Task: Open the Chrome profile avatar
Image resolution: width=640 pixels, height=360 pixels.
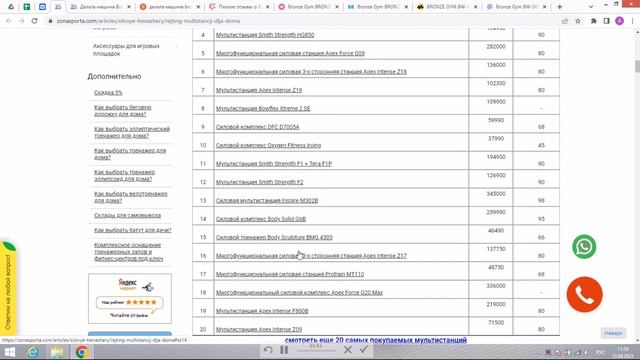Action: (x=619, y=21)
